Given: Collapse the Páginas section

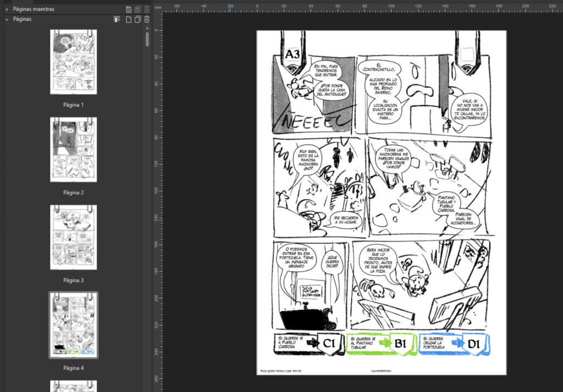Looking at the screenshot, I should click(x=5, y=19).
